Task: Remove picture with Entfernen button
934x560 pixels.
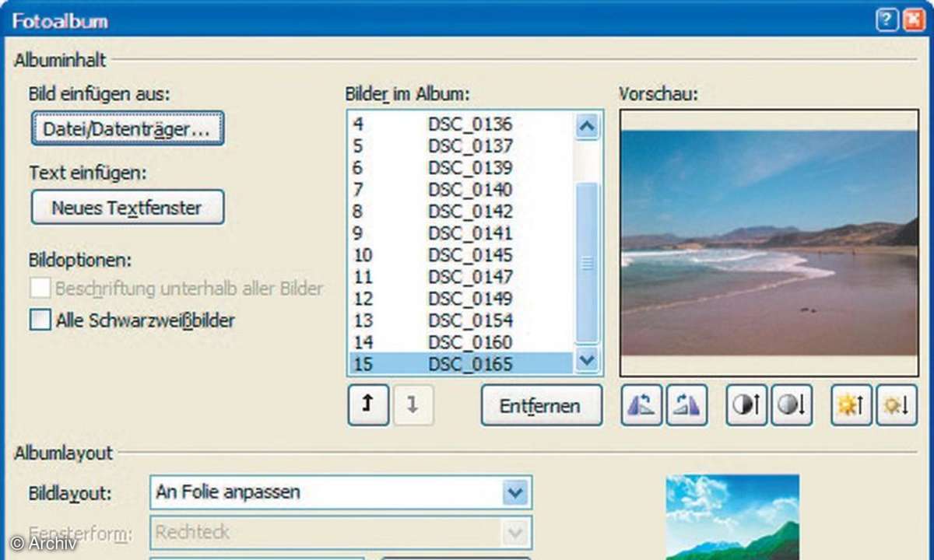Action: coord(542,405)
